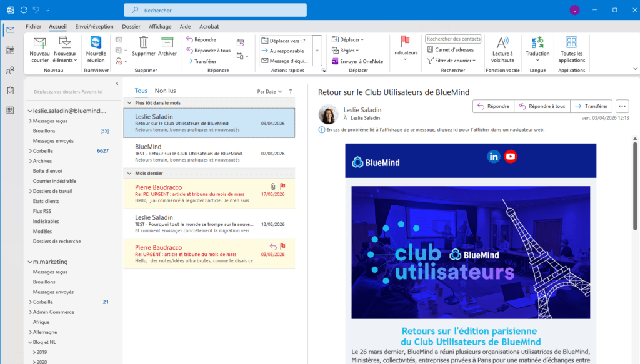640x364 pixels.
Task: Open TeamViewer Nouvelle réunion
Action: (x=96, y=44)
